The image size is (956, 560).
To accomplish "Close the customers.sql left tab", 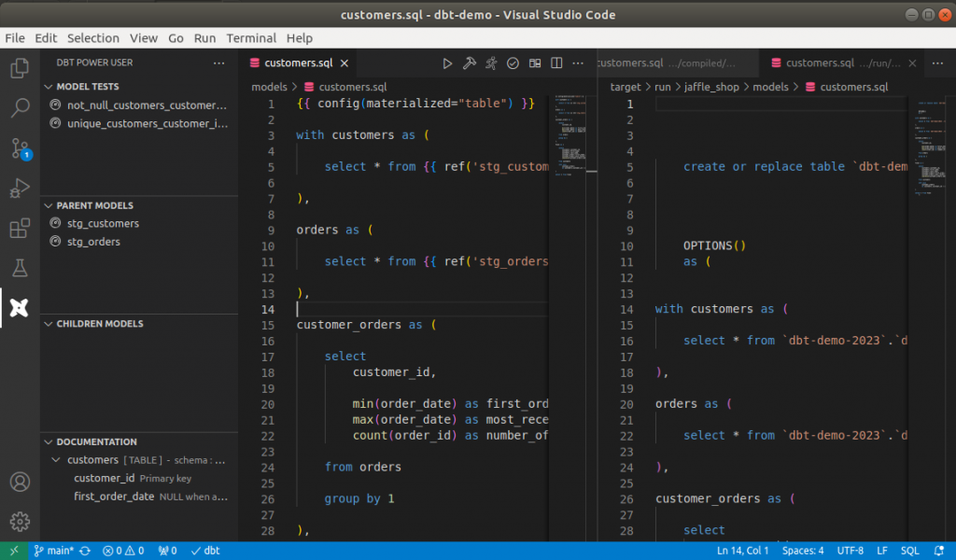I will 344,63.
